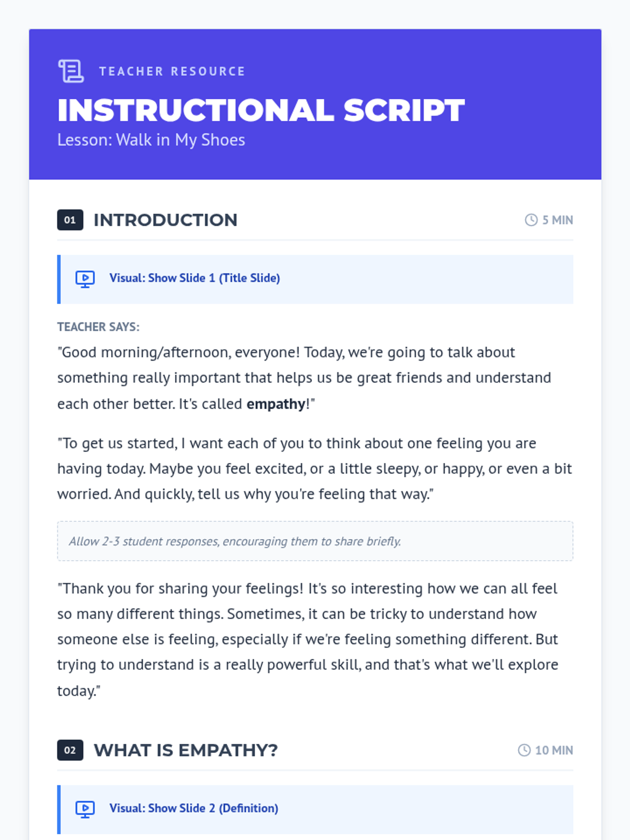Screen dimensions: 630x840
Task: Click the 5 MIN duration label
Action: (x=558, y=220)
